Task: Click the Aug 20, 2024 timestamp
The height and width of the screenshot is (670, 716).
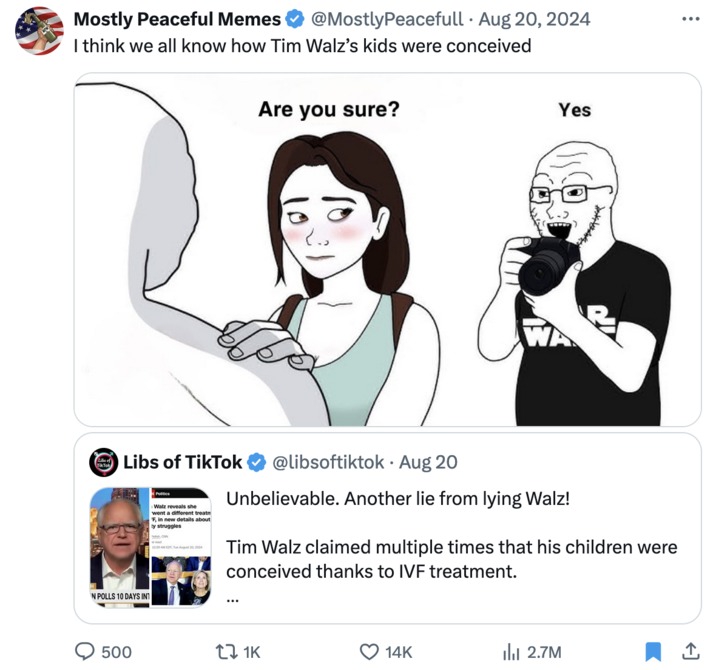Action: pos(534,19)
